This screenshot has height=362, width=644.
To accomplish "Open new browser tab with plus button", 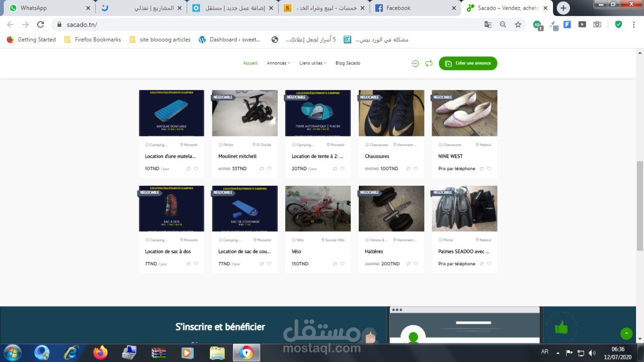I will click(x=563, y=8).
